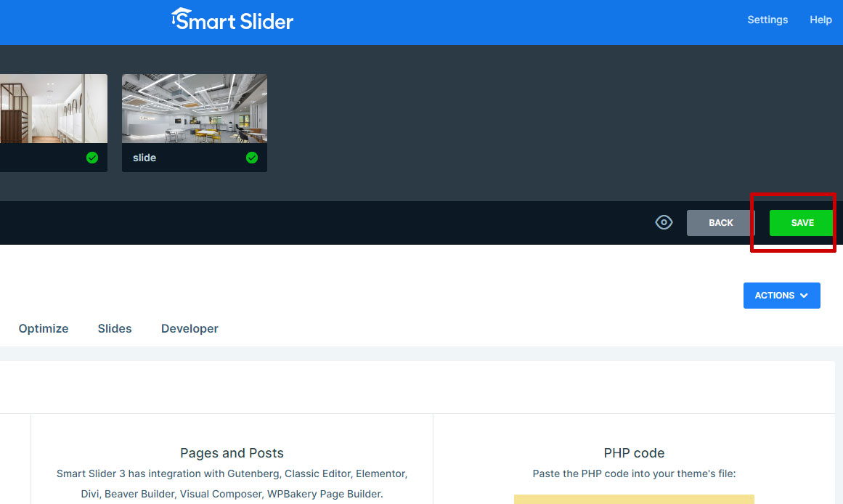
Task: Expand the ACTIONS dropdown
Action: [782, 296]
